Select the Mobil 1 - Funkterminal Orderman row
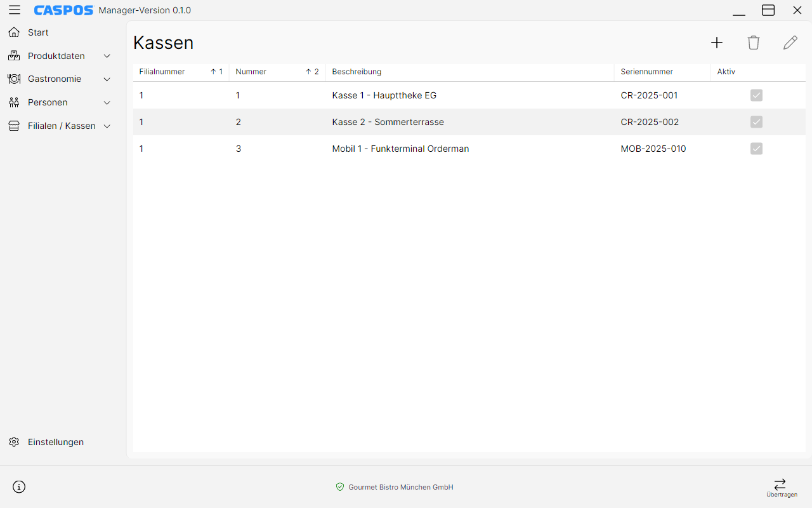The image size is (812, 508). (469, 149)
